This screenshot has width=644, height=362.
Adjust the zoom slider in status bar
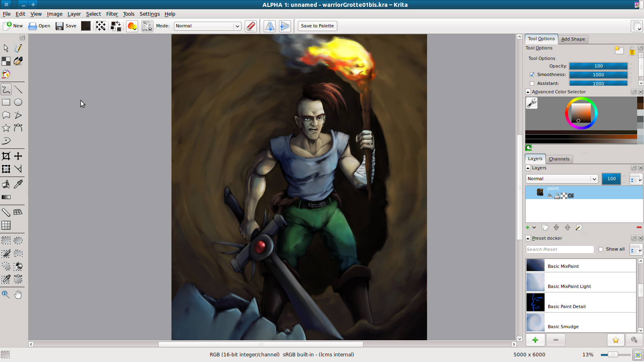pos(615,355)
